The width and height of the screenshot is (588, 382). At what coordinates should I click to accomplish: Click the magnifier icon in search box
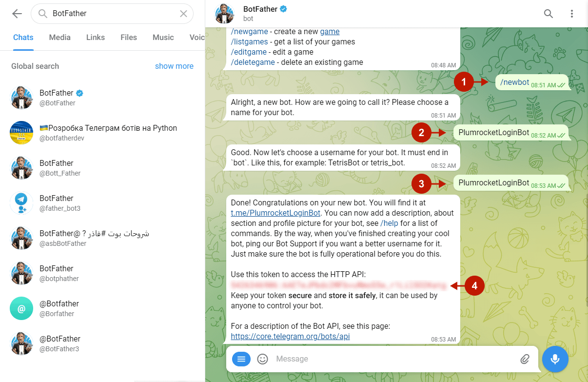coord(42,14)
